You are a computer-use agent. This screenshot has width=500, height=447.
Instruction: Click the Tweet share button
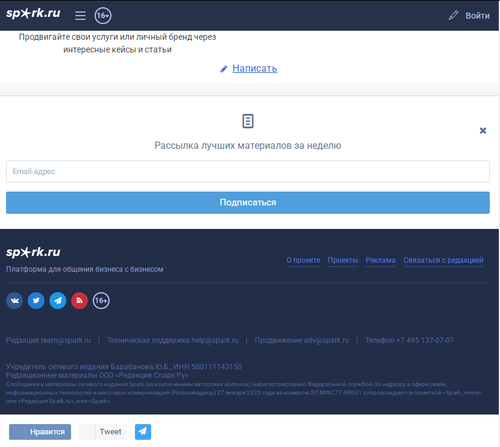pos(103,432)
